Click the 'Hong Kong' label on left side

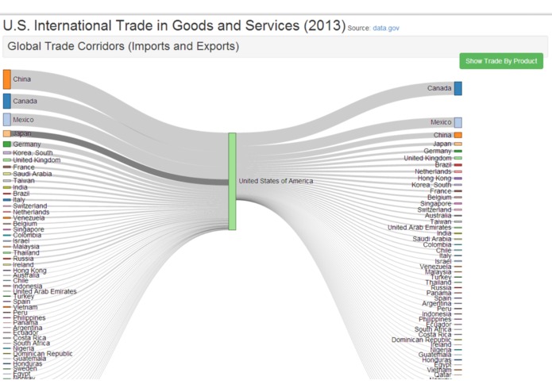29,271
